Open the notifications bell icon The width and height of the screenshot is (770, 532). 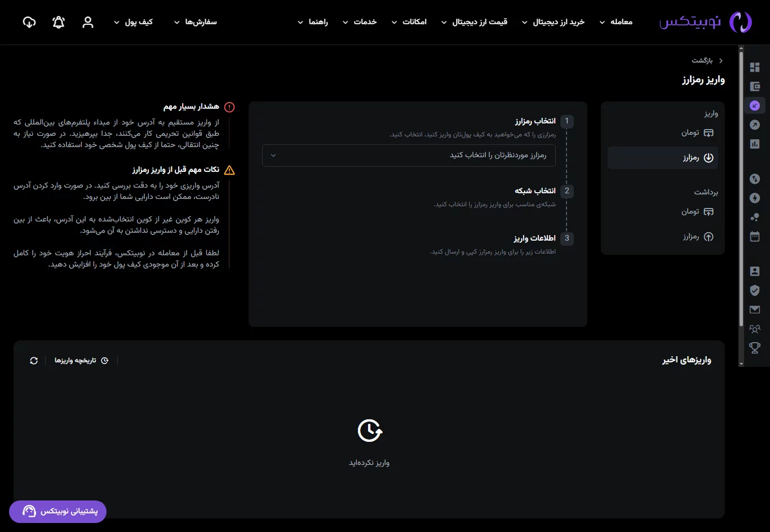(59, 22)
